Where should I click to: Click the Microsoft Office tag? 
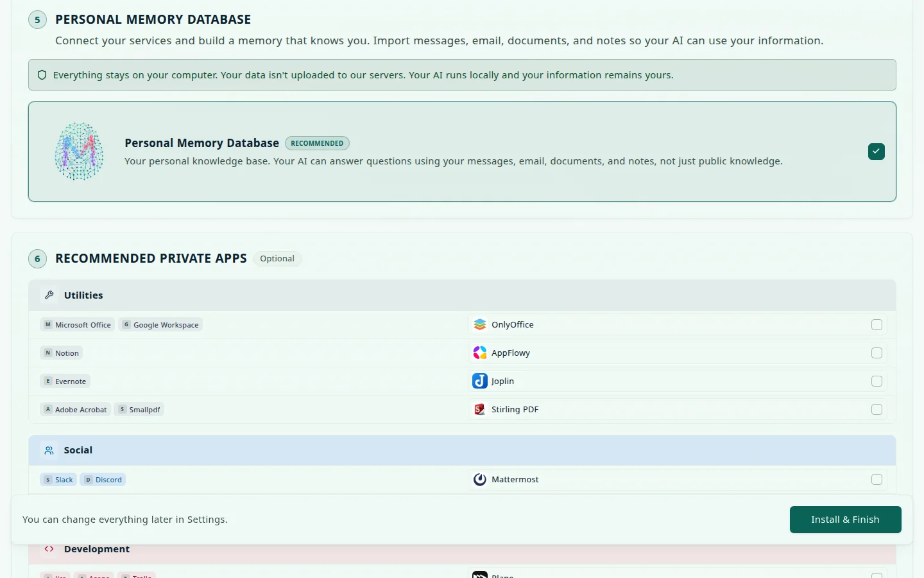78,325
